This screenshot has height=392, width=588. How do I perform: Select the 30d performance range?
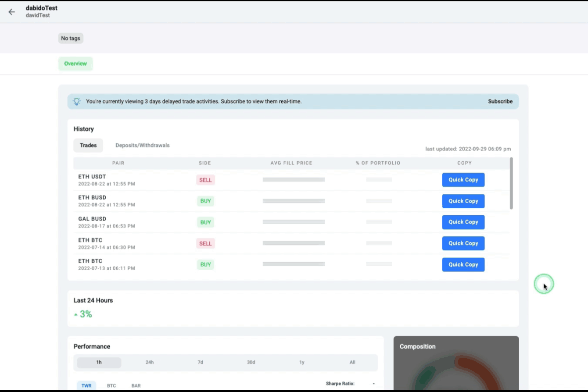(251, 362)
